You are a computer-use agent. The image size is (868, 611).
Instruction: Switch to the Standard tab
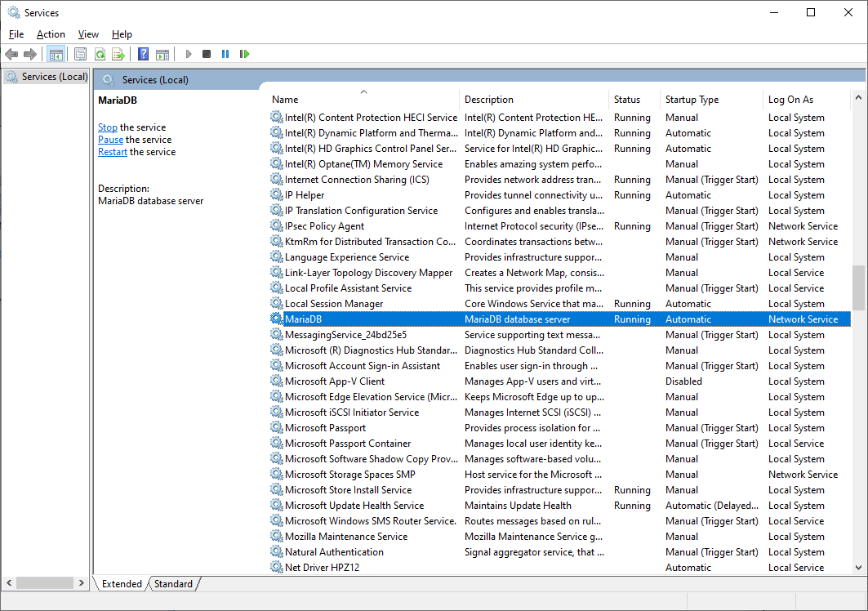(174, 584)
